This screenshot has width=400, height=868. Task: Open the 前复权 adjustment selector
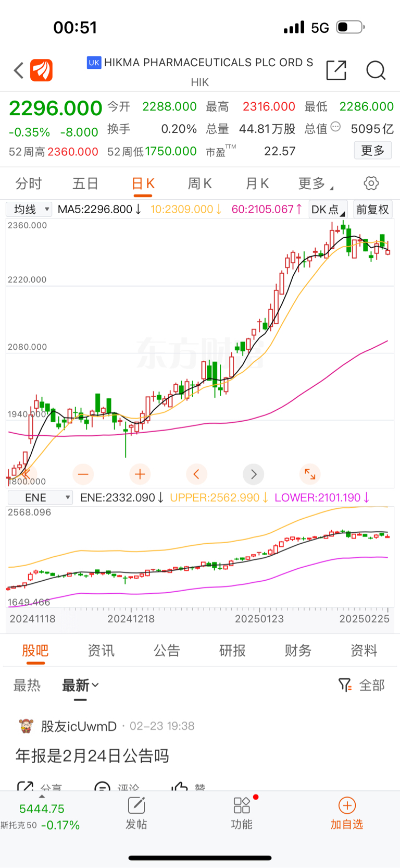[x=372, y=210]
